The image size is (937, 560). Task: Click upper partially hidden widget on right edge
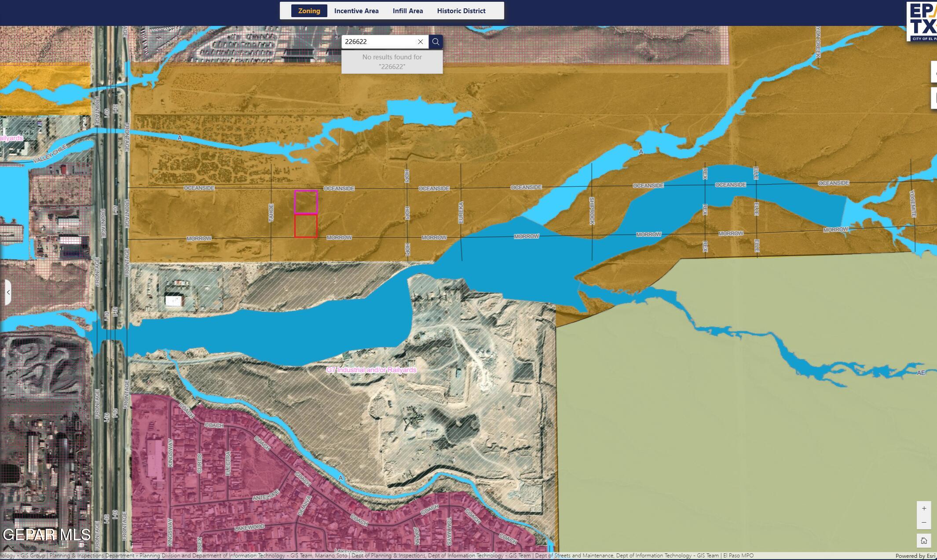933,72
